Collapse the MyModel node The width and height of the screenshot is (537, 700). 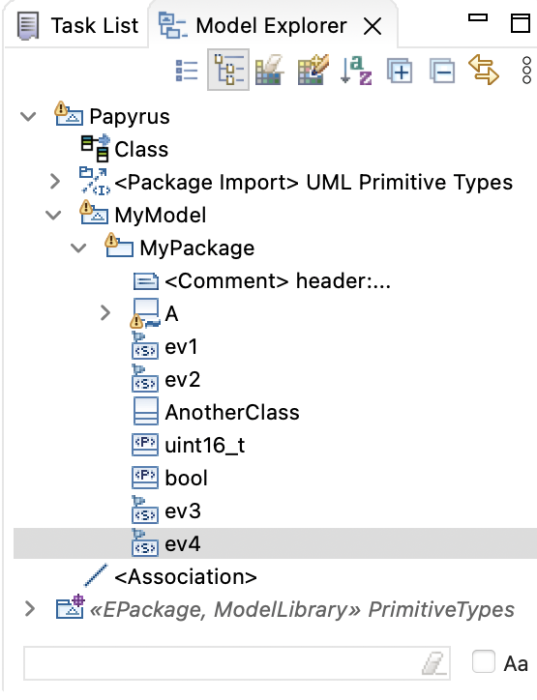click(x=54, y=216)
